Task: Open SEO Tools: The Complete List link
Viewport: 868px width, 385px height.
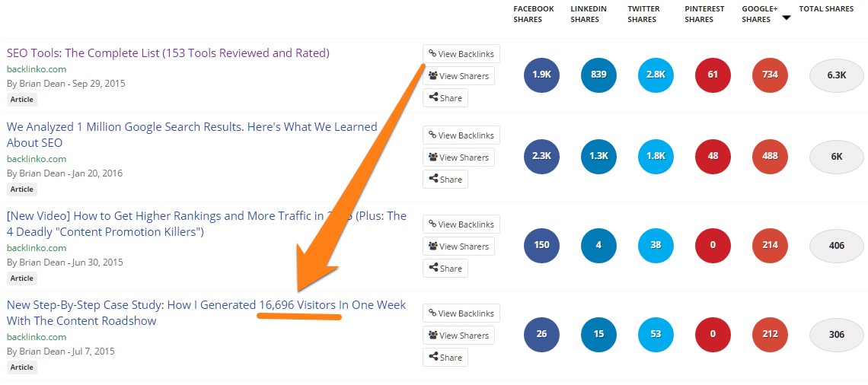Action: 168,53
